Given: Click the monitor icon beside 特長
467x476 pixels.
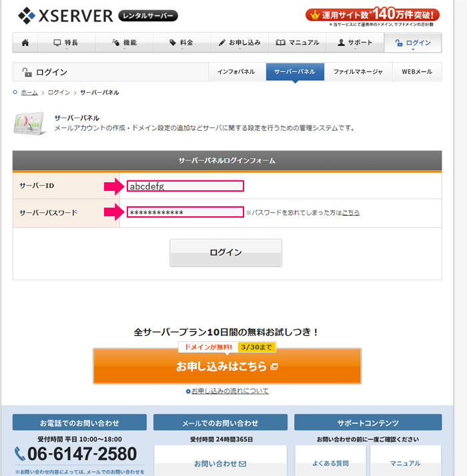Looking at the screenshot, I should click(57, 43).
